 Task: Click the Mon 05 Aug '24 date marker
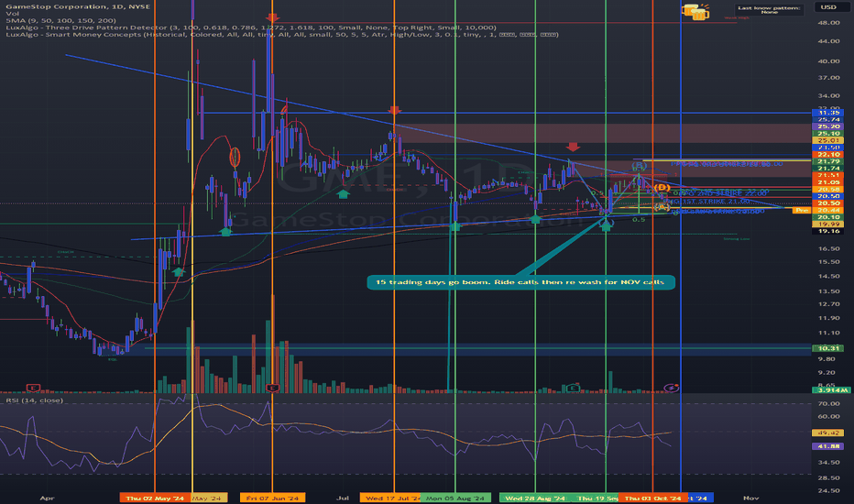tap(453, 498)
